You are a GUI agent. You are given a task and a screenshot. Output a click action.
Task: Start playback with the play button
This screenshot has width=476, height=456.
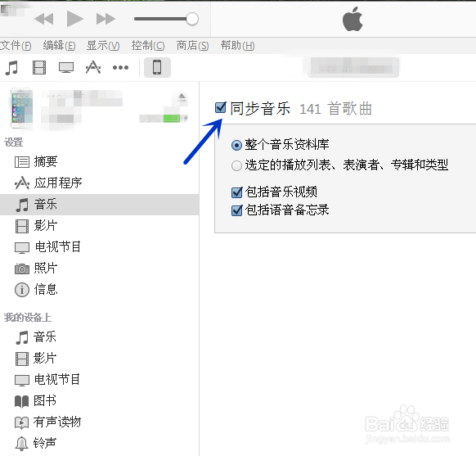[x=74, y=19]
